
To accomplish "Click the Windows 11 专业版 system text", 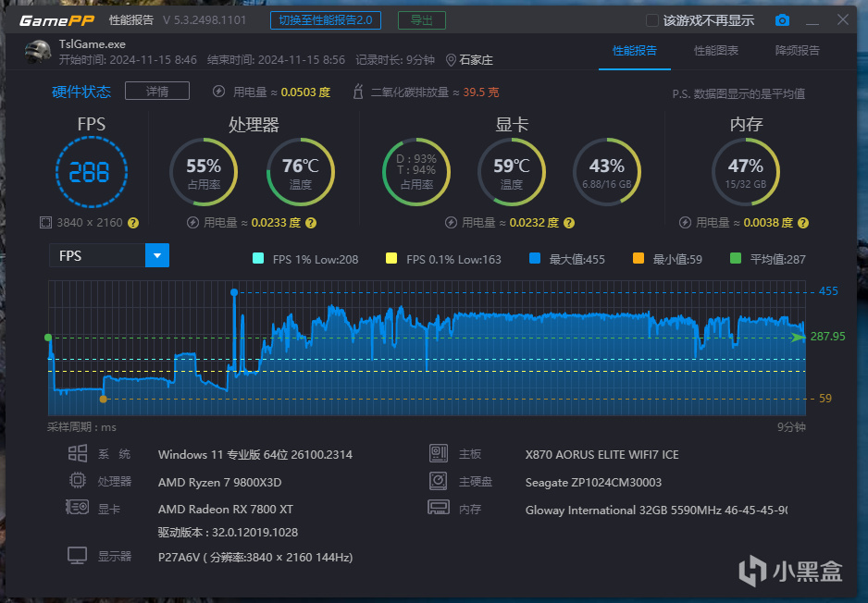I will (x=255, y=455).
